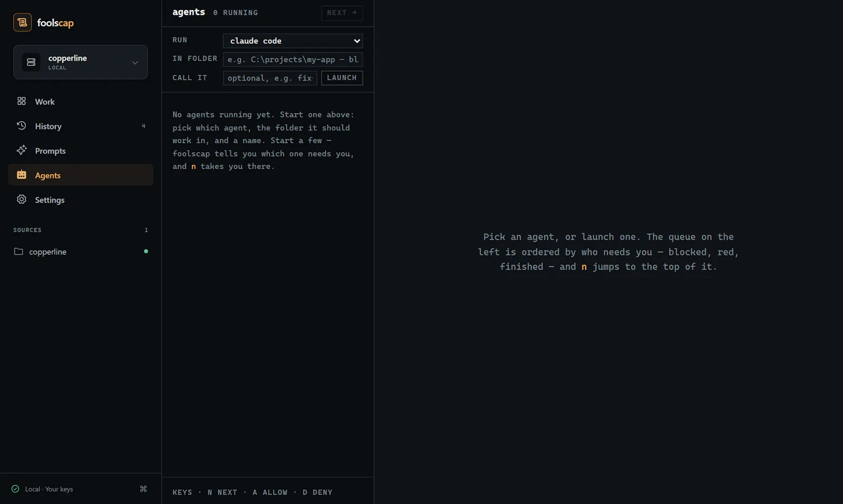Click the 'D DENY' key hint
The image size is (843, 504).
318,492
